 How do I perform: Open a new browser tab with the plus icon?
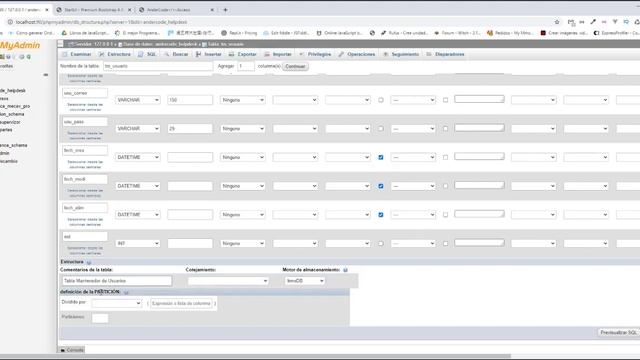pos(225,10)
